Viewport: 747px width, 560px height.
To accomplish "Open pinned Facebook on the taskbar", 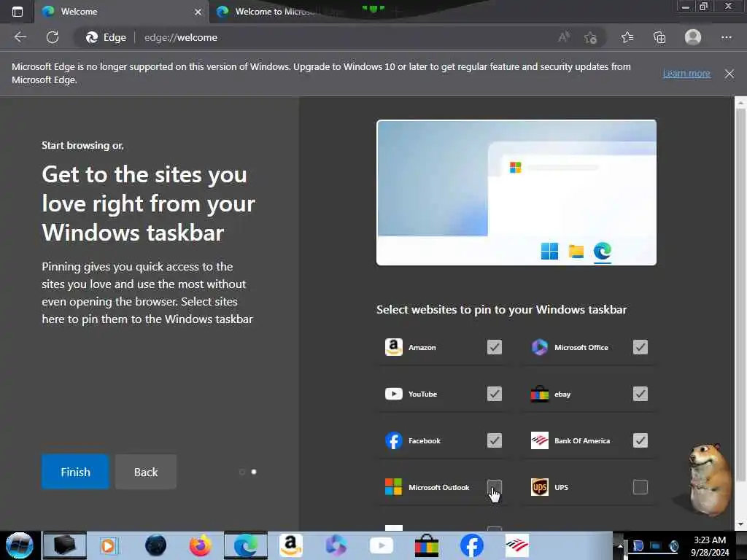I will pos(472,545).
